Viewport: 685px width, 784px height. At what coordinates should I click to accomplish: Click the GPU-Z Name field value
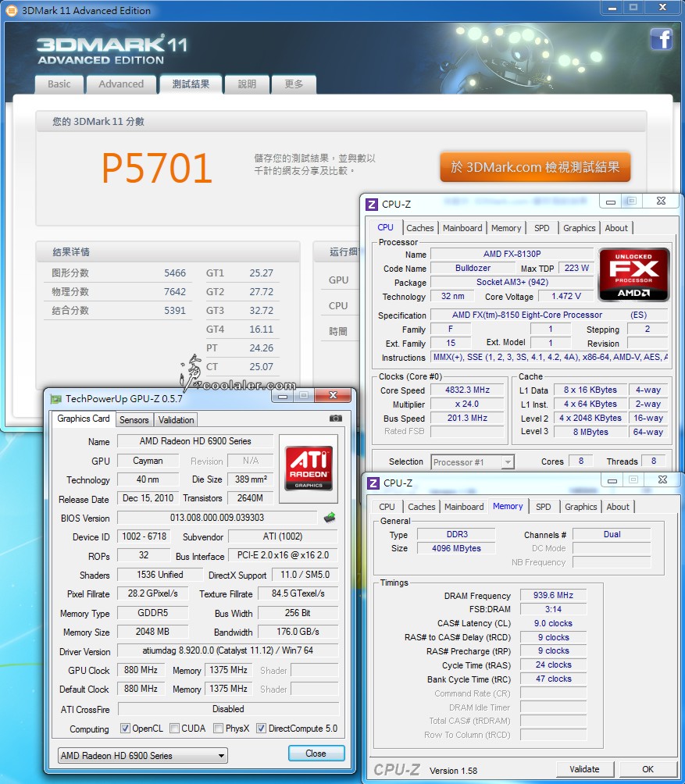point(195,441)
